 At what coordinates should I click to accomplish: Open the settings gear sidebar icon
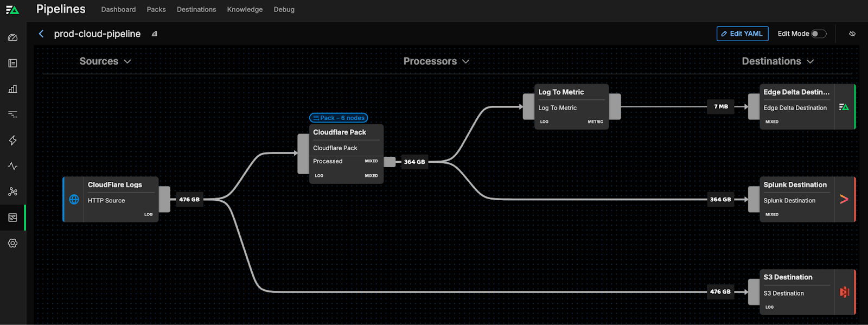click(x=12, y=243)
